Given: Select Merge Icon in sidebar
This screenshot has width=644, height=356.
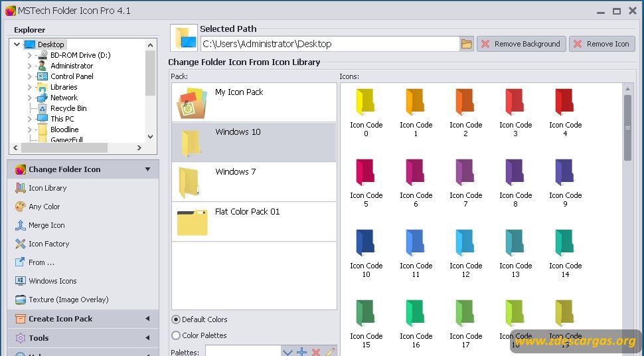Looking at the screenshot, I should point(40,225).
